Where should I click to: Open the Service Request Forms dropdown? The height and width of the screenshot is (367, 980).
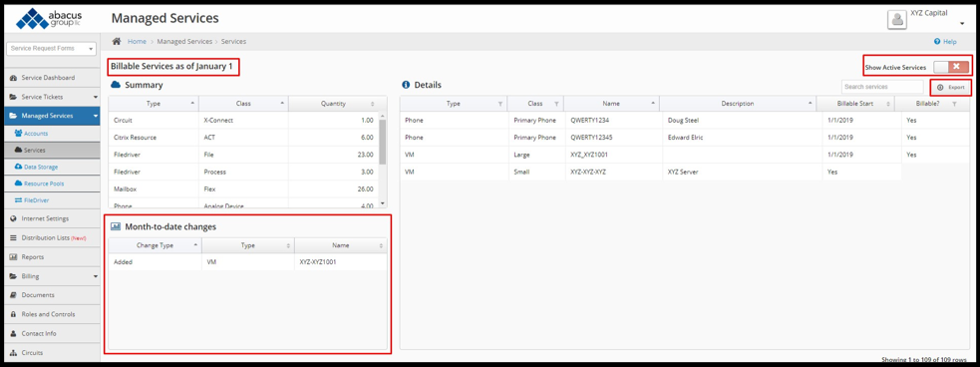[51, 48]
